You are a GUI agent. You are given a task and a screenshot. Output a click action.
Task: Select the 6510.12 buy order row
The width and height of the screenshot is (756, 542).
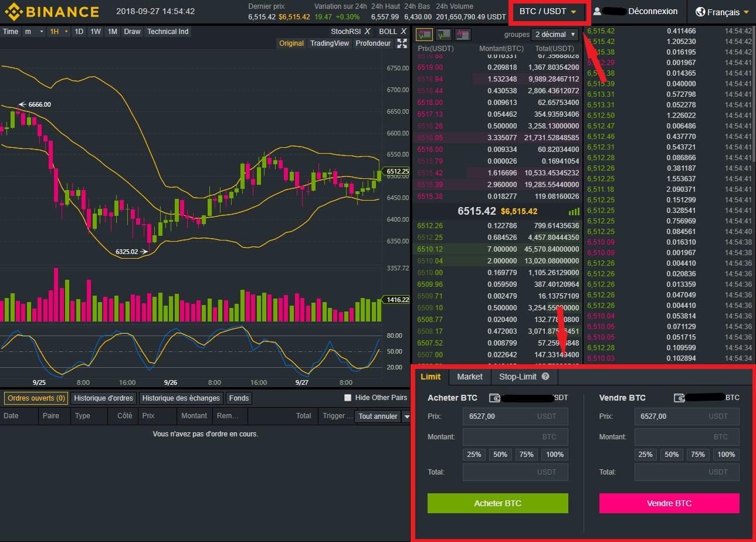[x=498, y=249]
